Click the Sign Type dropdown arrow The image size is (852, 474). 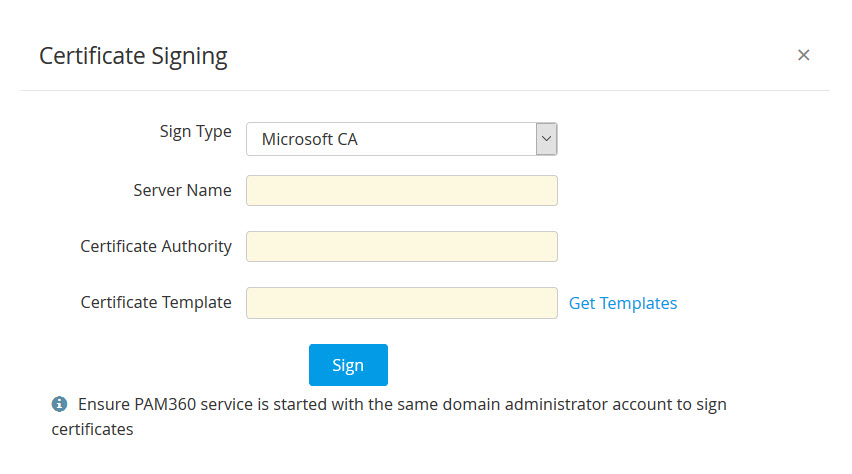pyautogui.click(x=546, y=140)
